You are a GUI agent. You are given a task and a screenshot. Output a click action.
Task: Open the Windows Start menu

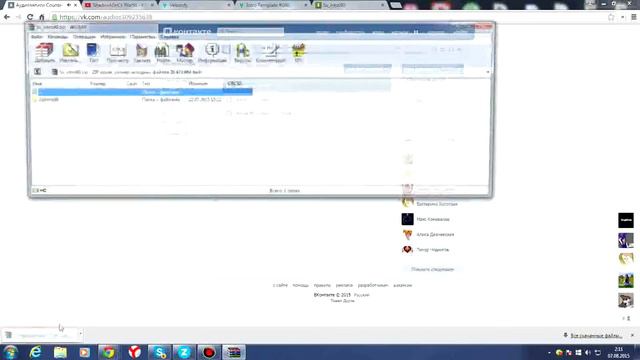(x=10, y=352)
